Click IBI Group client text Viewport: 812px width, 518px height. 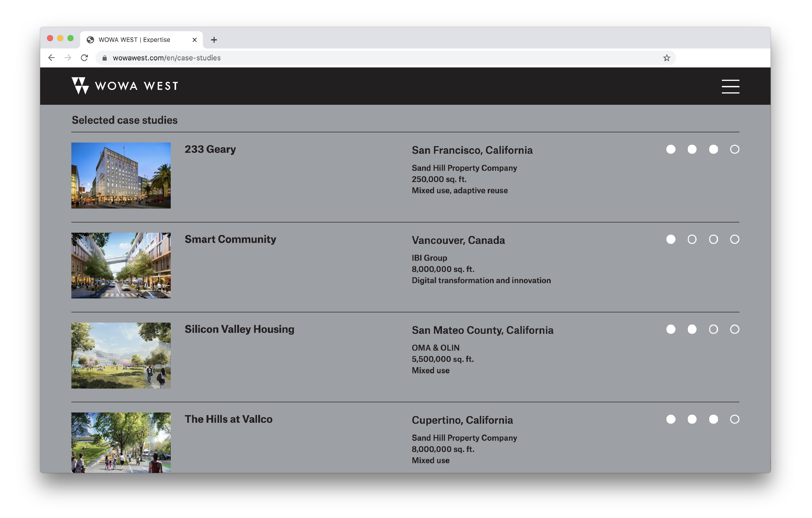(x=429, y=258)
